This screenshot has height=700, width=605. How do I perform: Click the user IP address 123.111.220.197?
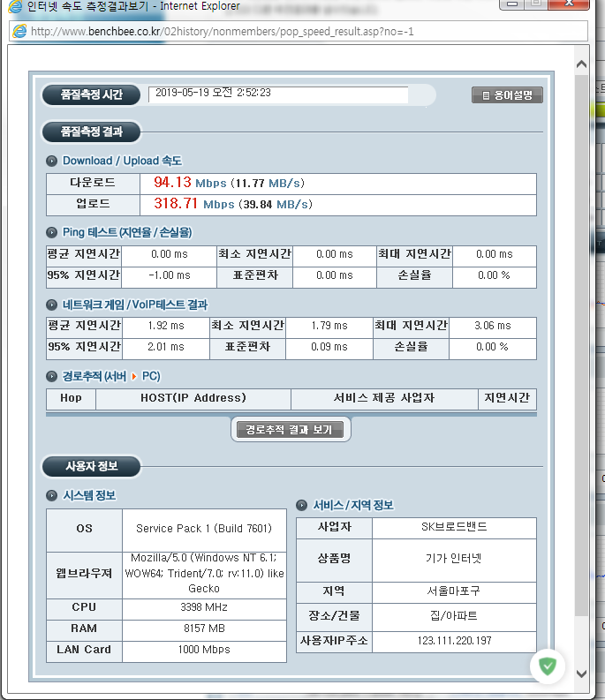453,641
